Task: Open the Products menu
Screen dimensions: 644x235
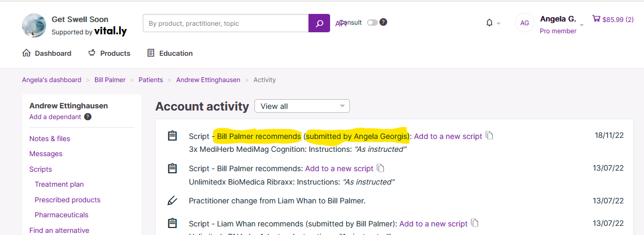Action: pyautogui.click(x=109, y=53)
